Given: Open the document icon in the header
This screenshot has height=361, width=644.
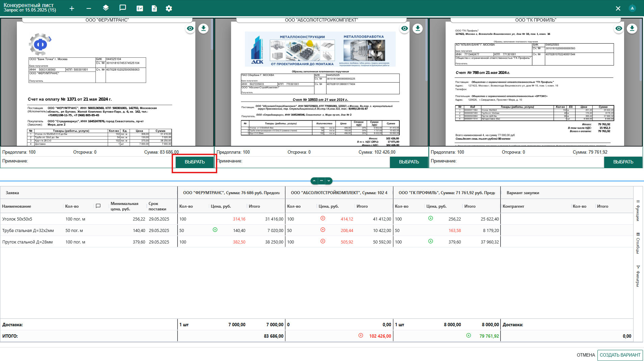Looking at the screenshot, I should 154,8.
